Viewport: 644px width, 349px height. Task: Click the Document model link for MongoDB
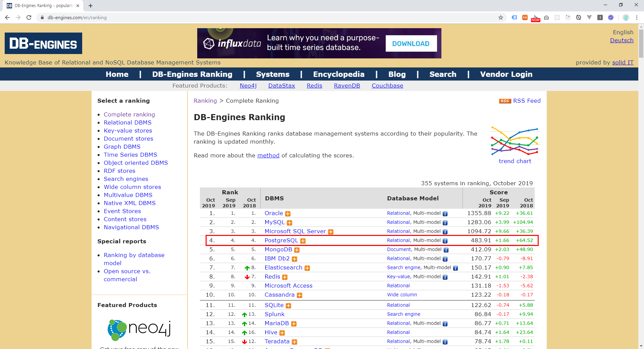399,249
